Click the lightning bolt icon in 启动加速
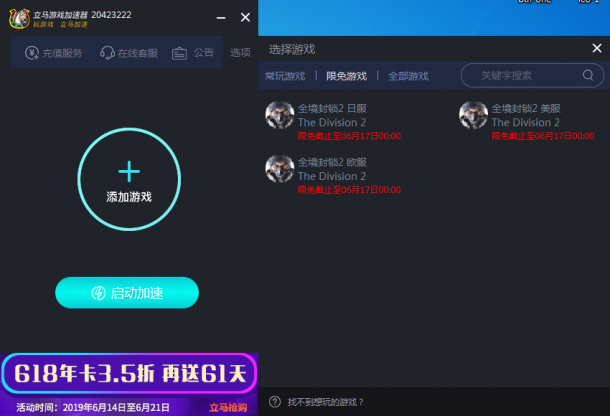This screenshot has width=610, height=416. pos(98,293)
